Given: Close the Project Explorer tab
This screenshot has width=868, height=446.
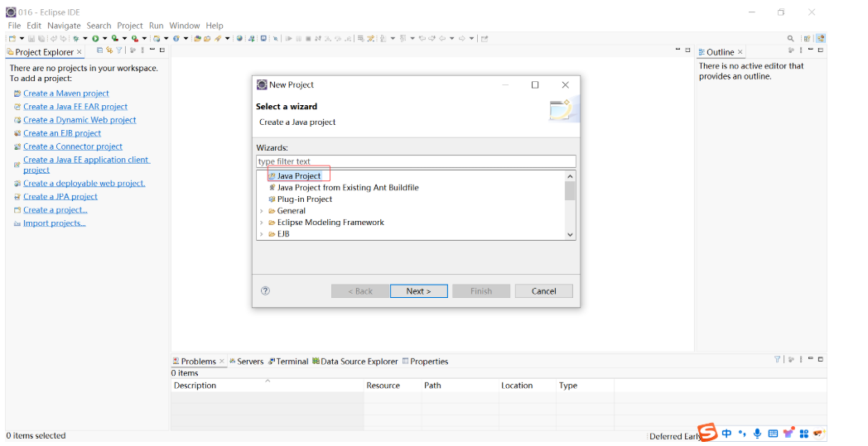Looking at the screenshot, I should (x=80, y=51).
